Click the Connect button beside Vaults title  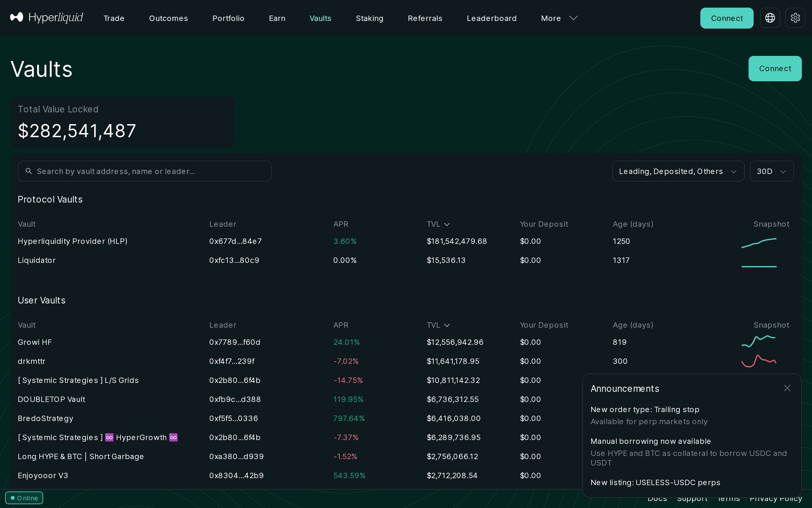tap(775, 69)
